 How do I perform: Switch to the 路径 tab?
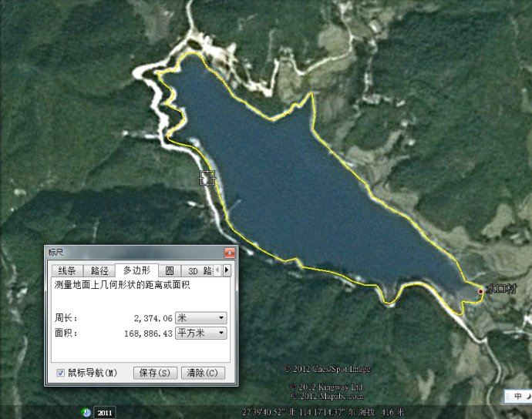click(x=99, y=270)
